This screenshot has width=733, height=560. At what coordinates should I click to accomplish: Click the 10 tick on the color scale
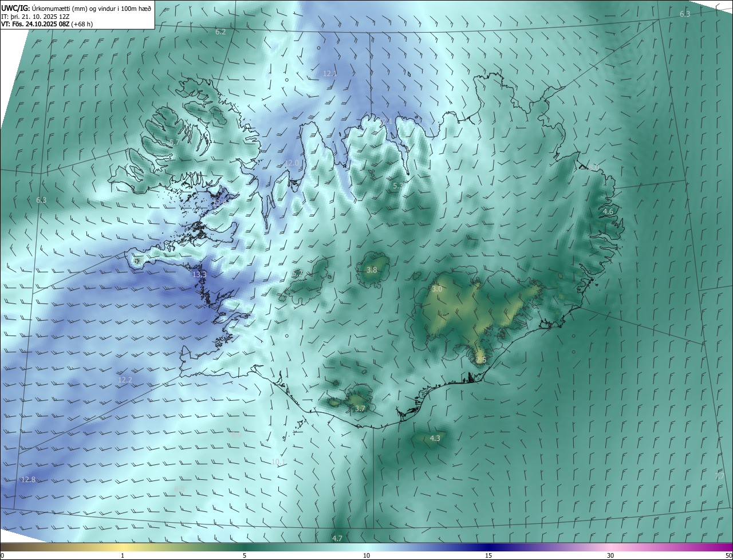click(x=366, y=555)
